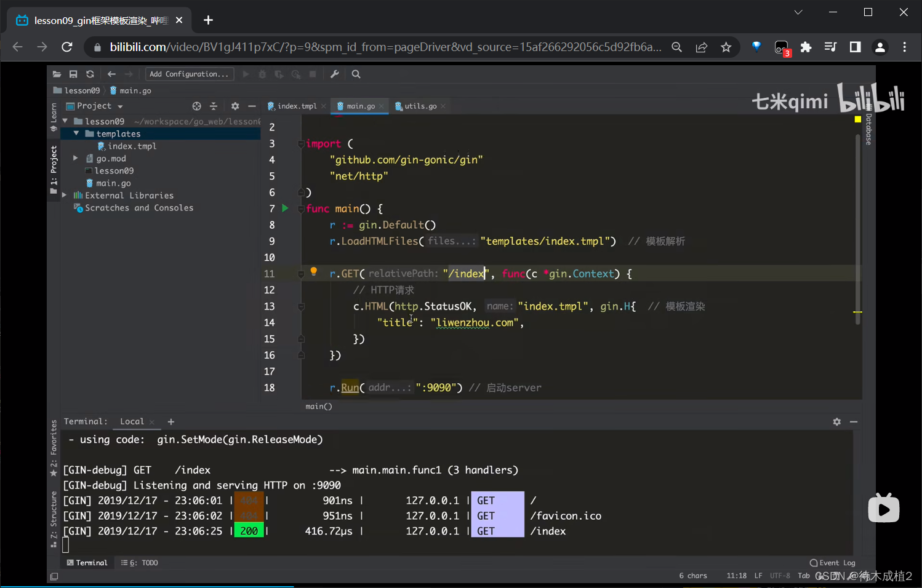
Task: Open Settings via the wrench icon
Action: pos(335,74)
